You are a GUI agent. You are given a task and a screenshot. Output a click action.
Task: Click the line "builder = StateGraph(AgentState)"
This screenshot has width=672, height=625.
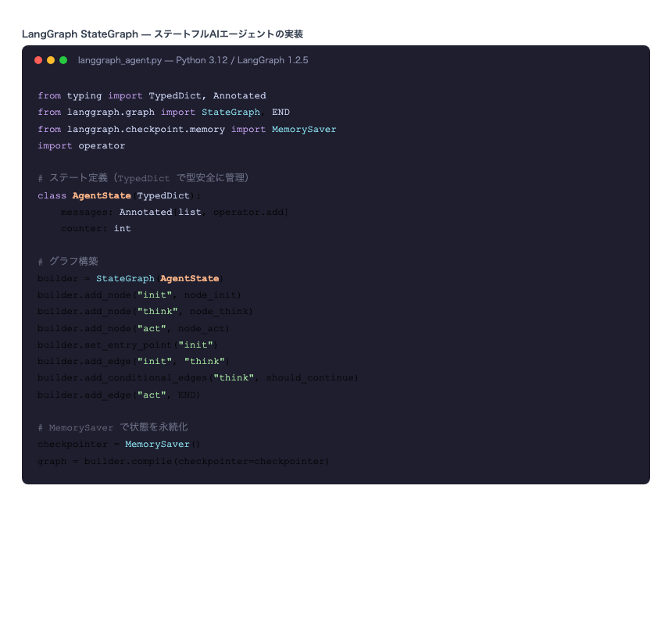coord(130,278)
